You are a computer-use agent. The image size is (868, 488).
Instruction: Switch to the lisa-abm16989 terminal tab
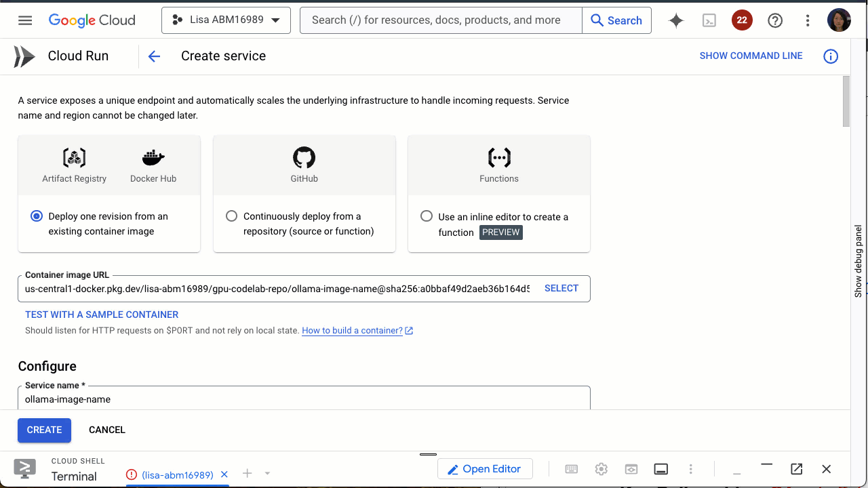[x=177, y=474]
